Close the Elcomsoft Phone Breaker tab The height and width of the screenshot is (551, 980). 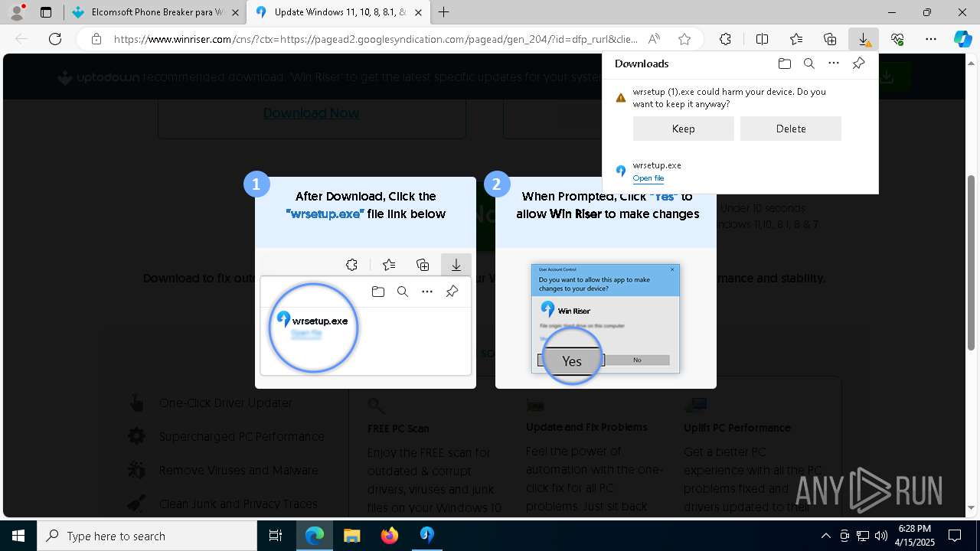[235, 12]
